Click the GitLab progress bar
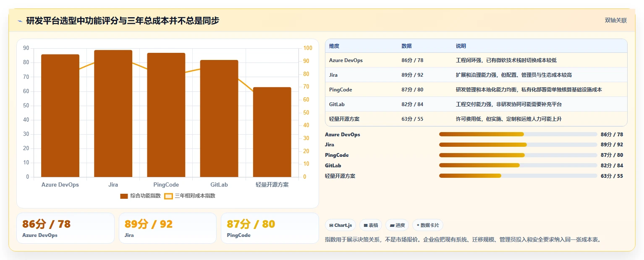 [x=518, y=165]
